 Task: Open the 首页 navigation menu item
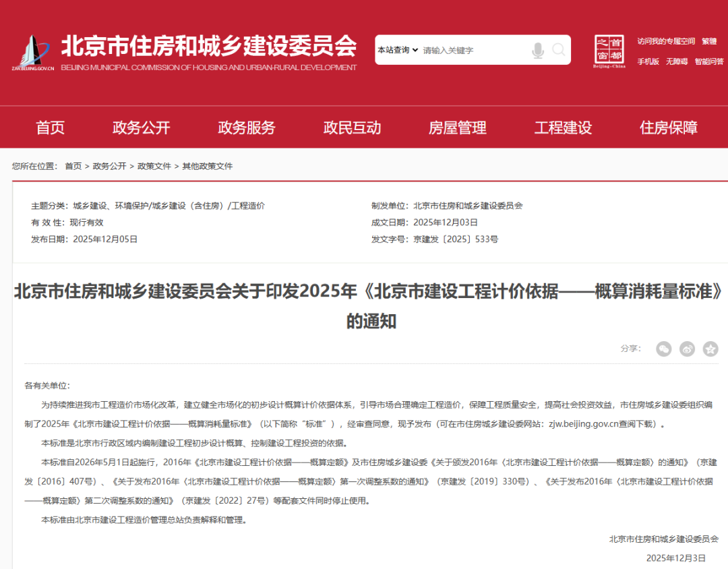pyautogui.click(x=51, y=127)
